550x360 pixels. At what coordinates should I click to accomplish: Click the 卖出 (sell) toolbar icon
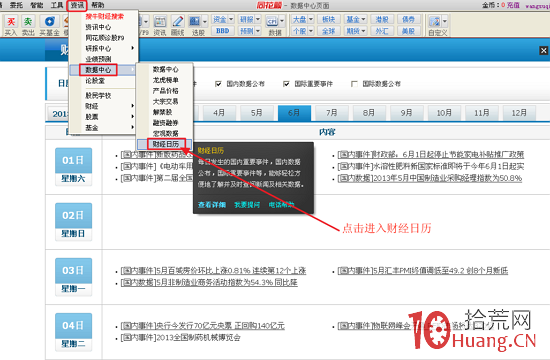click(28, 25)
